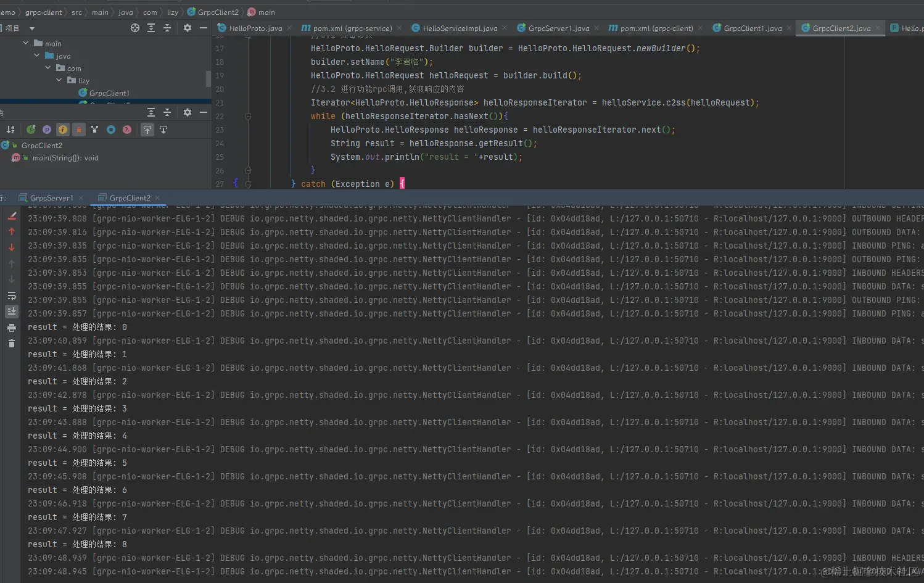The width and height of the screenshot is (924, 583).
Task: Clear the console with the trash icon
Action: coord(12,343)
